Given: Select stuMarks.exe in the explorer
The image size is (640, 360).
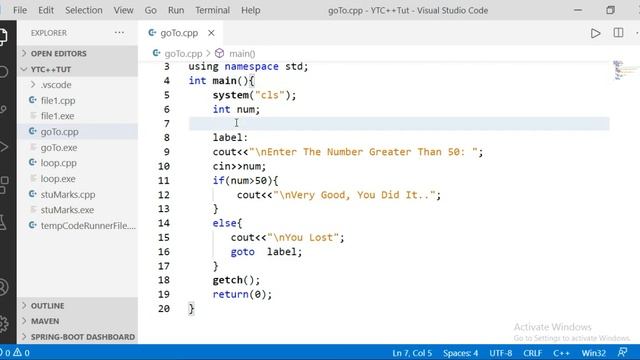Looking at the screenshot, I should pyautogui.click(x=78, y=210).
